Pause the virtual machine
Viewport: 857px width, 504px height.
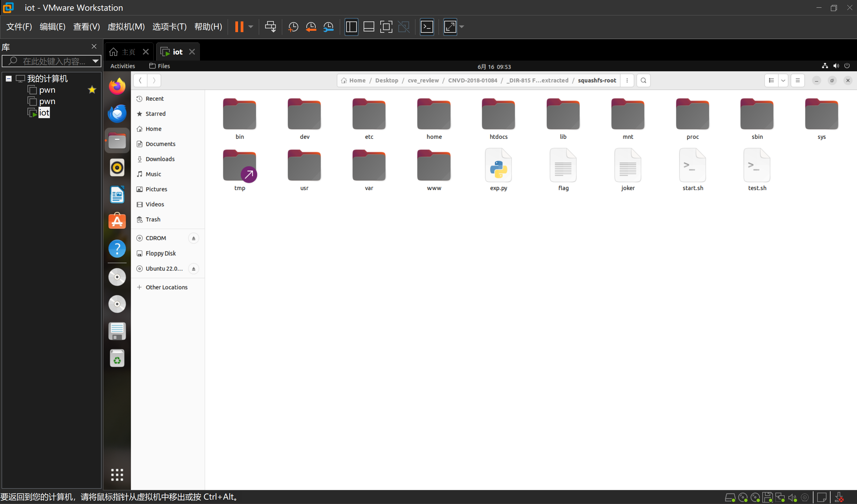click(239, 26)
